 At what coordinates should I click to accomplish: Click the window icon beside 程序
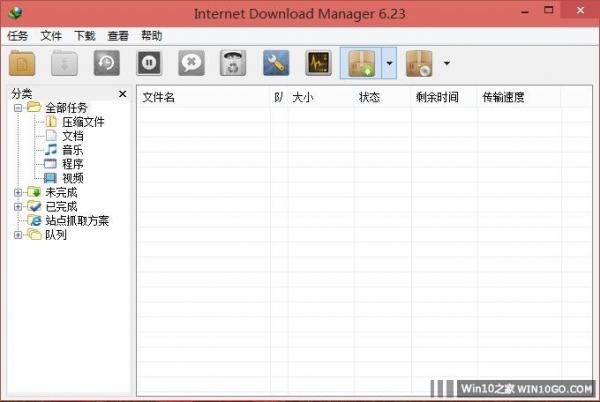coord(51,164)
